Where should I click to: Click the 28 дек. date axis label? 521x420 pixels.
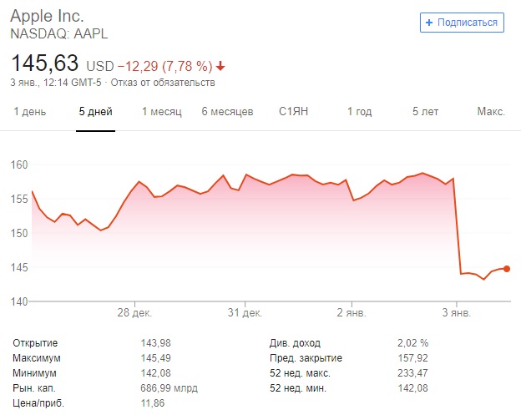click(x=134, y=313)
